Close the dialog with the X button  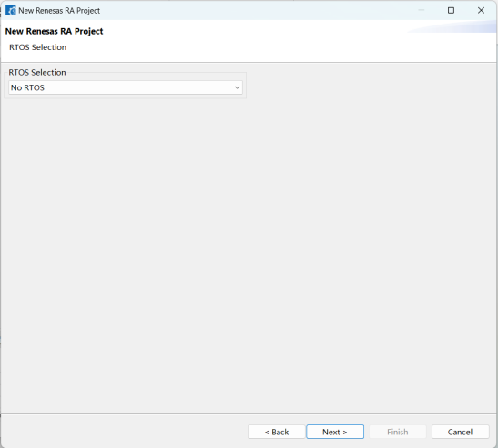click(481, 11)
